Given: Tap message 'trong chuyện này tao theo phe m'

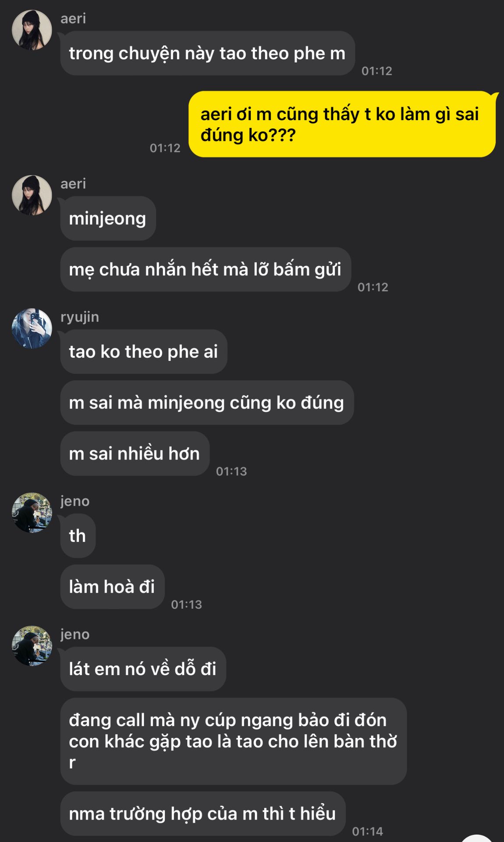Looking at the screenshot, I should pyautogui.click(x=207, y=53).
